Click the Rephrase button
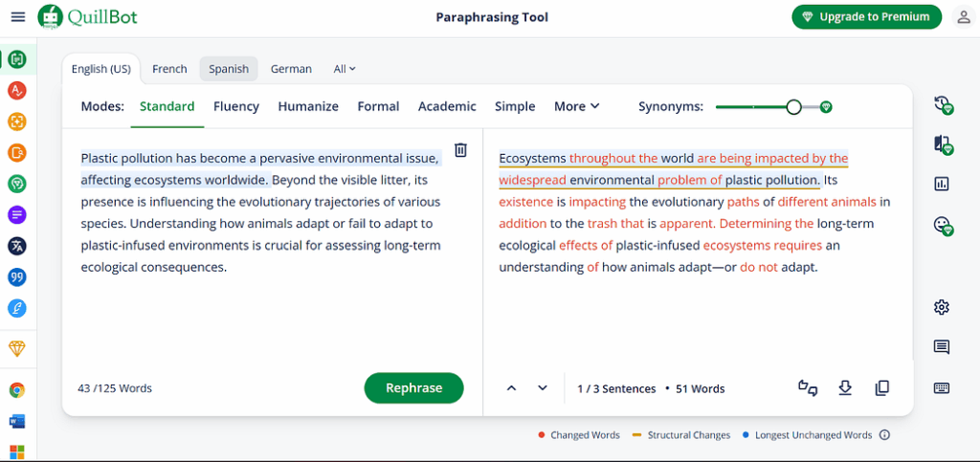The image size is (980, 462). (413, 387)
